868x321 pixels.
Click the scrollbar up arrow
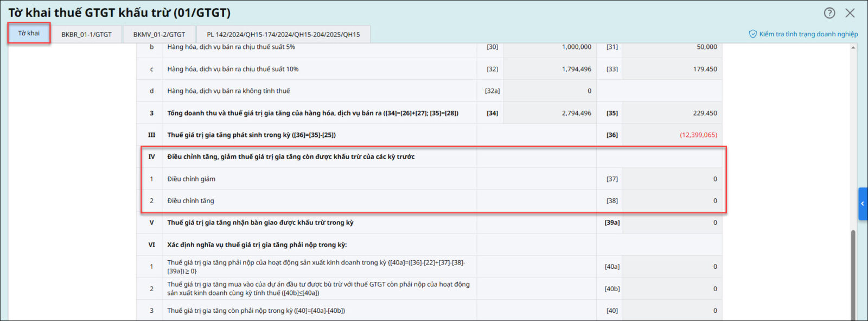pos(853,48)
